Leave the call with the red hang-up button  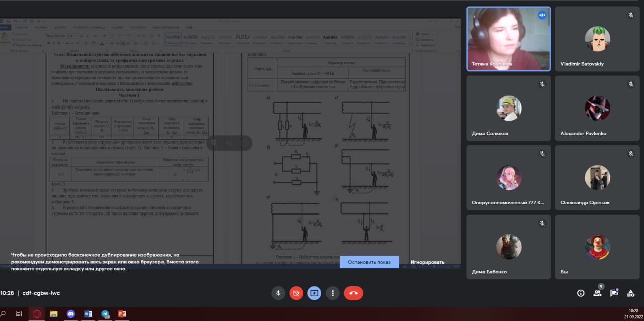353,293
